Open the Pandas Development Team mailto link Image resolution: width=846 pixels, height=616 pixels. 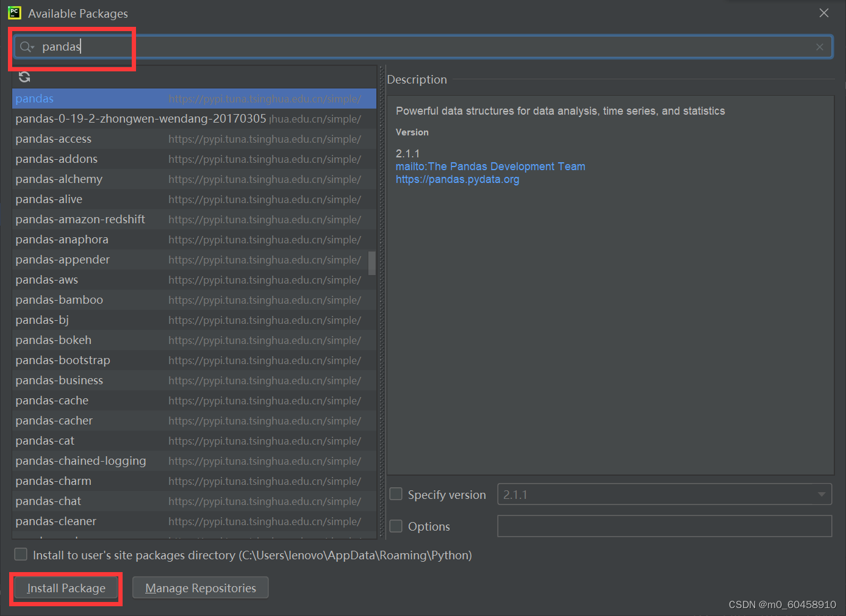[x=490, y=167]
